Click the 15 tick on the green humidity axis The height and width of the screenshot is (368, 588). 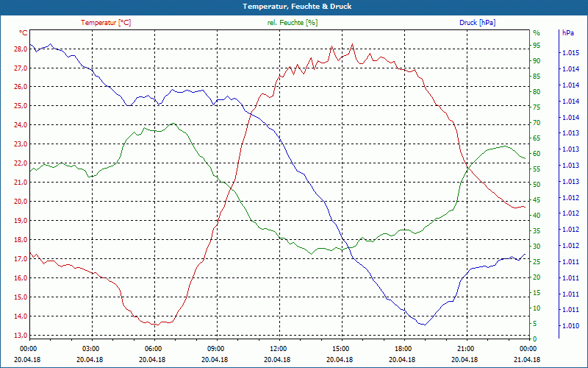pyautogui.click(x=537, y=293)
